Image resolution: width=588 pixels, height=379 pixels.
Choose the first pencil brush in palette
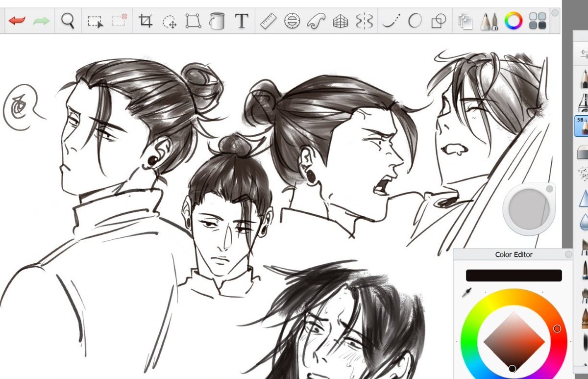[584, 79]
